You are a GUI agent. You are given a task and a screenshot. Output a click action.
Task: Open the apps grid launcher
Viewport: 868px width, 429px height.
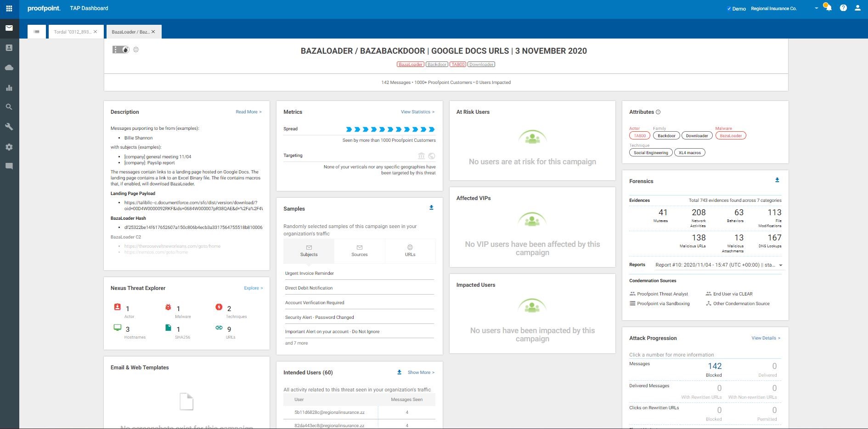pos(9,8)
